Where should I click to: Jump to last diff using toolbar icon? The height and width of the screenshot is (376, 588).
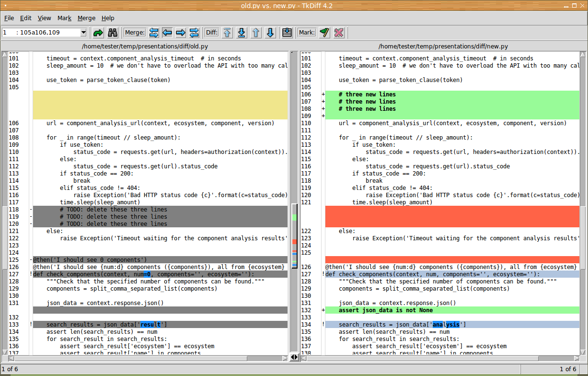(x=242, y=33)
